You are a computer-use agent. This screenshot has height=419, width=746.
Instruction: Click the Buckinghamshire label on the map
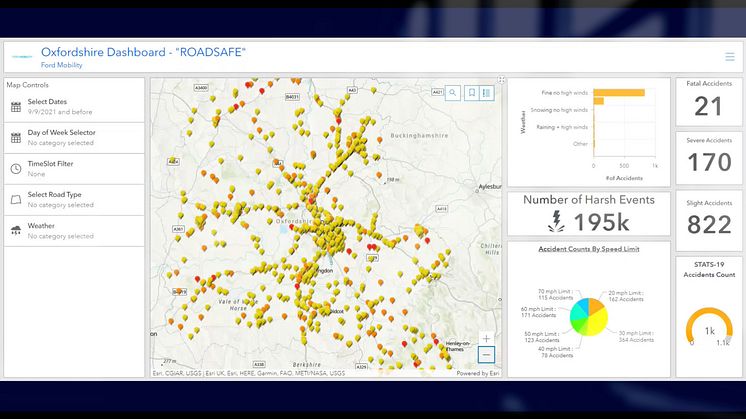tap(419, 136)
